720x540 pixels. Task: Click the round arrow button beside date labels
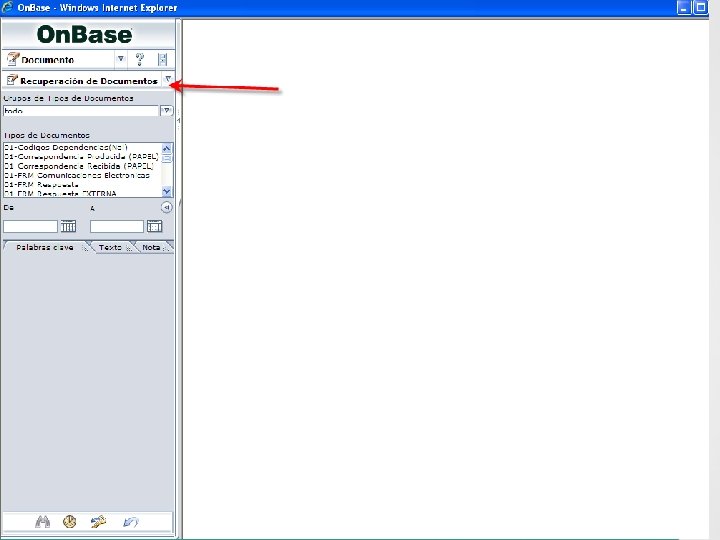point(166,208)
